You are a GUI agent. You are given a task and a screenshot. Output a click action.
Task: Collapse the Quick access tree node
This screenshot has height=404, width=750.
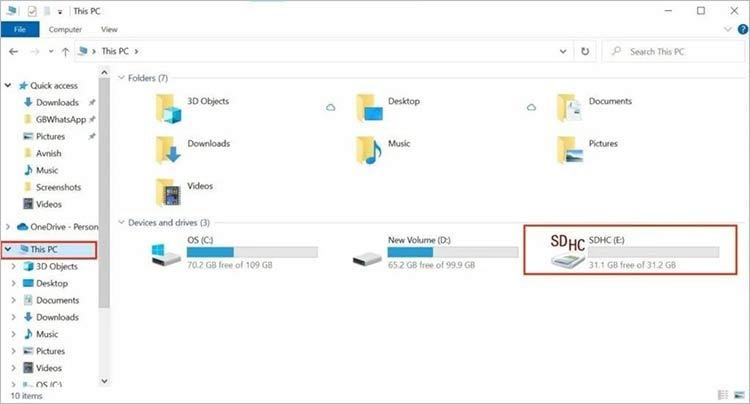[x=8, y=86]
